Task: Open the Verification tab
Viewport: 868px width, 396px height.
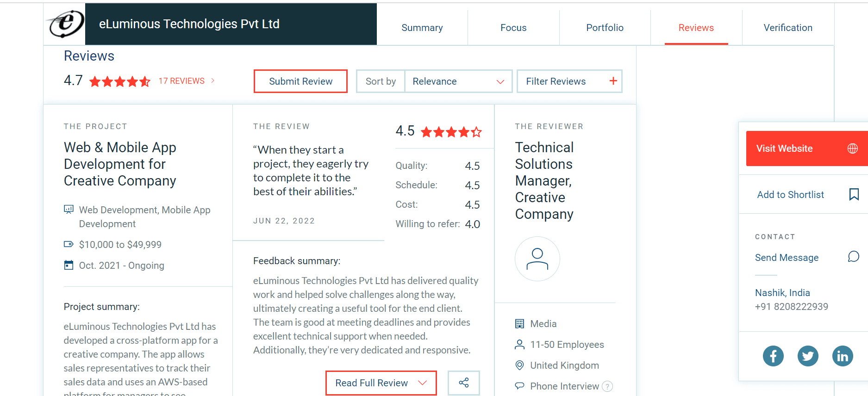Action: pyautogui.click(x=787, y=28)
